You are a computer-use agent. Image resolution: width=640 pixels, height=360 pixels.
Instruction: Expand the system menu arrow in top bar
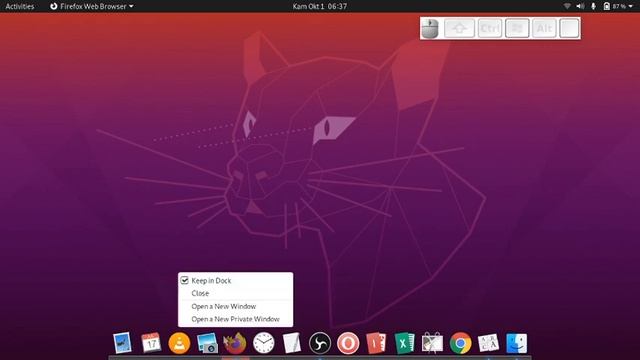(631, 6)
